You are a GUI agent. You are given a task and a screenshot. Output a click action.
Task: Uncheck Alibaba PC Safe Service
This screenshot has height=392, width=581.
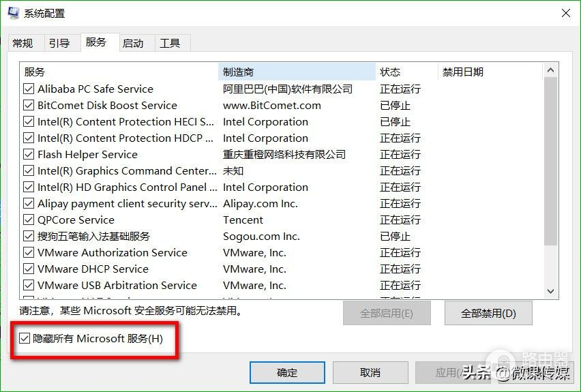29,89
